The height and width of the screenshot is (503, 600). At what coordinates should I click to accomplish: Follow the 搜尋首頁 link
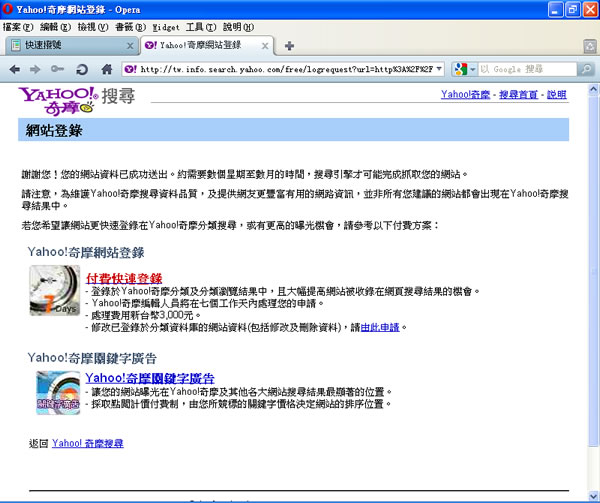coord(518,94)
